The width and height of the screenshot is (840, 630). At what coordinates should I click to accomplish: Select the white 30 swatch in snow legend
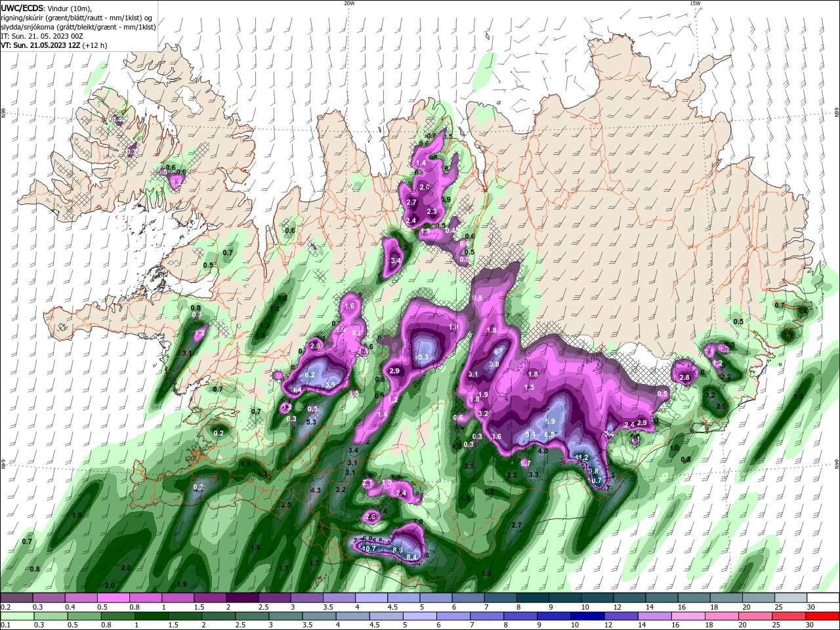coord(823,597)
